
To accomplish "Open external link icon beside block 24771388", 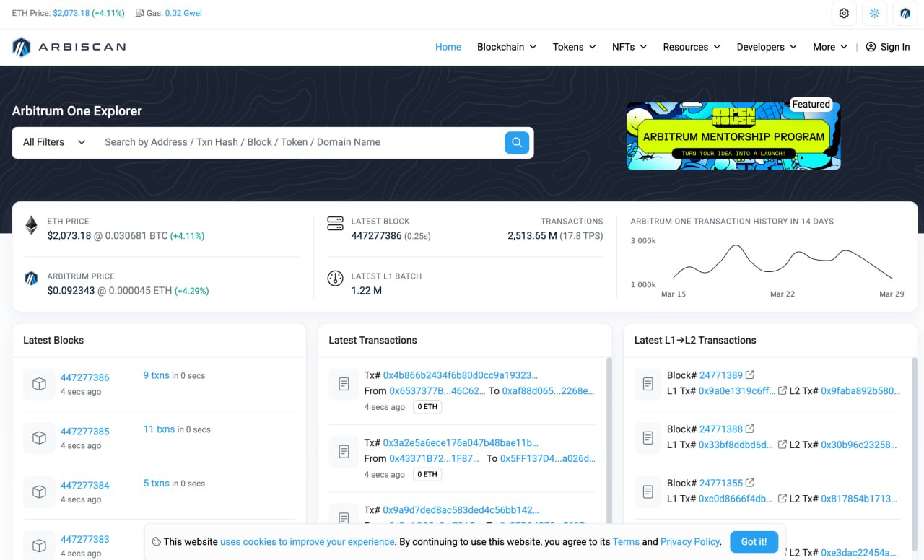I will [750, 429].
